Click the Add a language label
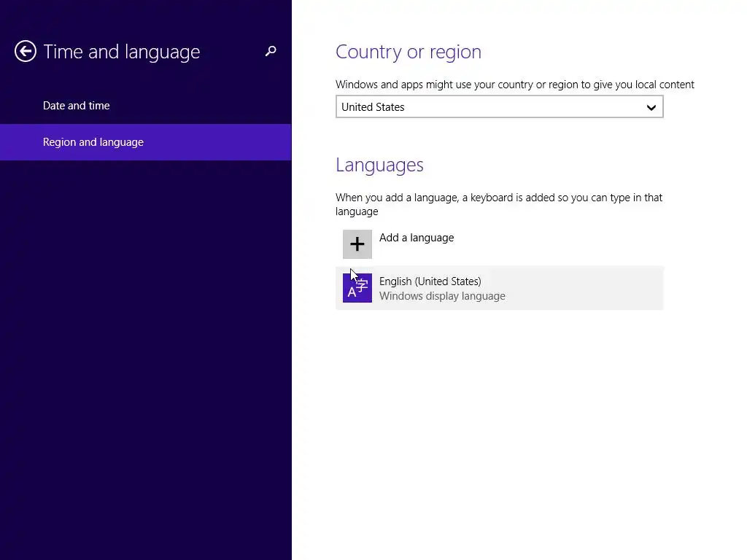 [417, 238]
